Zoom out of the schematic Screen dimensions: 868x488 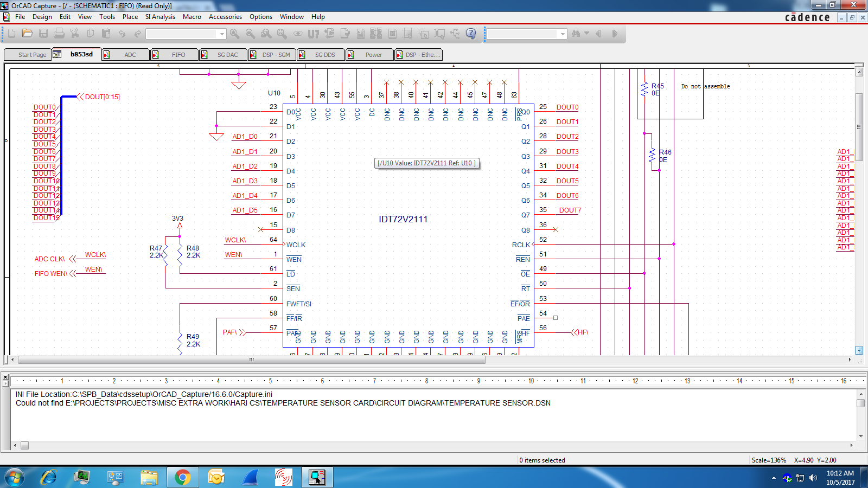pos(250,34)
